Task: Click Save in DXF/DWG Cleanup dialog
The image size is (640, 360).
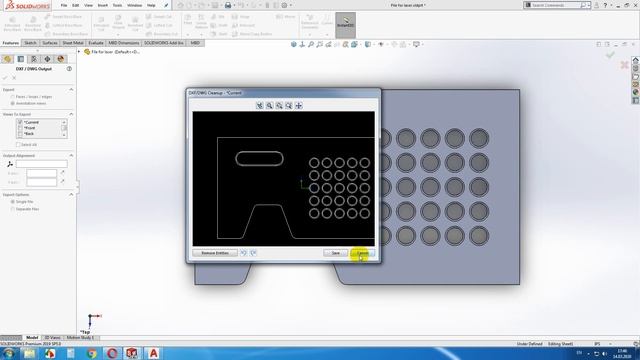Action: (x=336, y=253)
